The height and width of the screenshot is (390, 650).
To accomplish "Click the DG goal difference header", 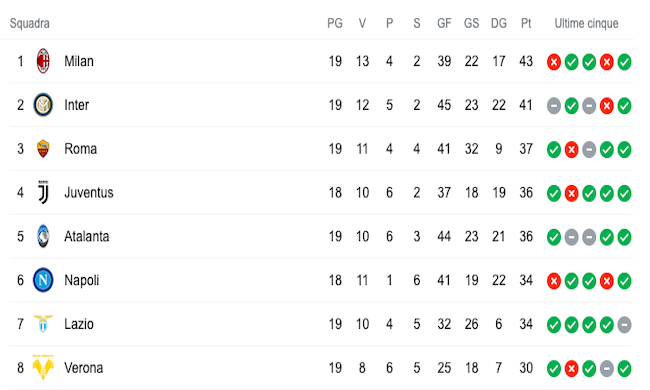I will point(499,23).
